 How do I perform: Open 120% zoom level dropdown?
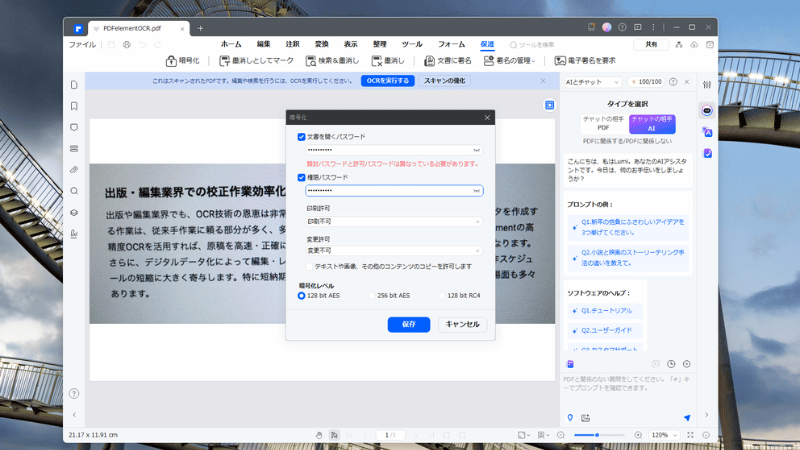(664, 435)
